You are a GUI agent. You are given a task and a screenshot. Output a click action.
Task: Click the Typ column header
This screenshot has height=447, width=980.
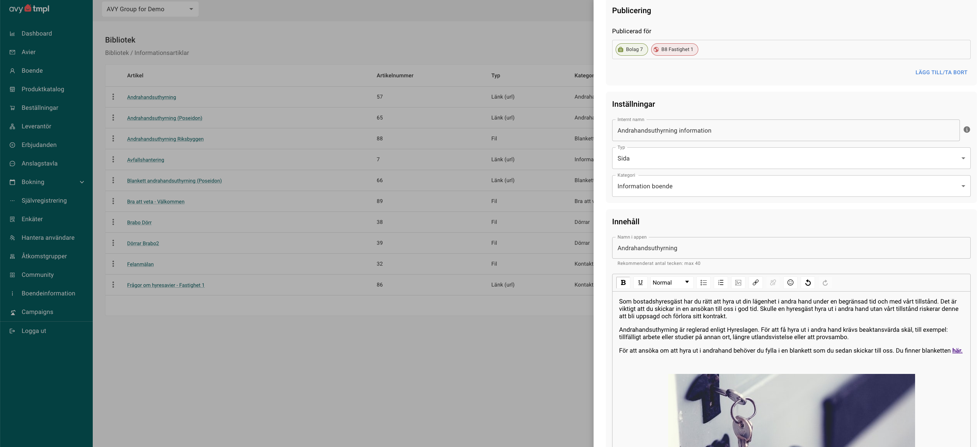(495, 75)
